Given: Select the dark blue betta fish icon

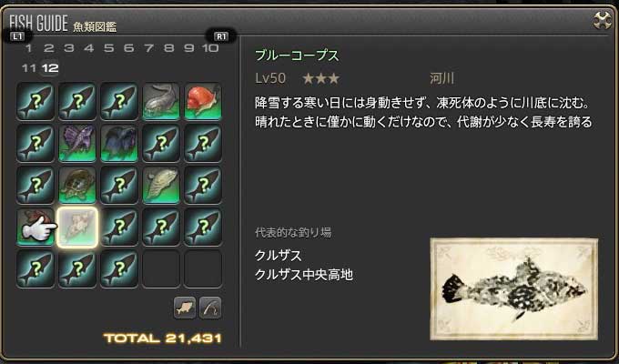Looking at the screenshot, I should [119, 143].
